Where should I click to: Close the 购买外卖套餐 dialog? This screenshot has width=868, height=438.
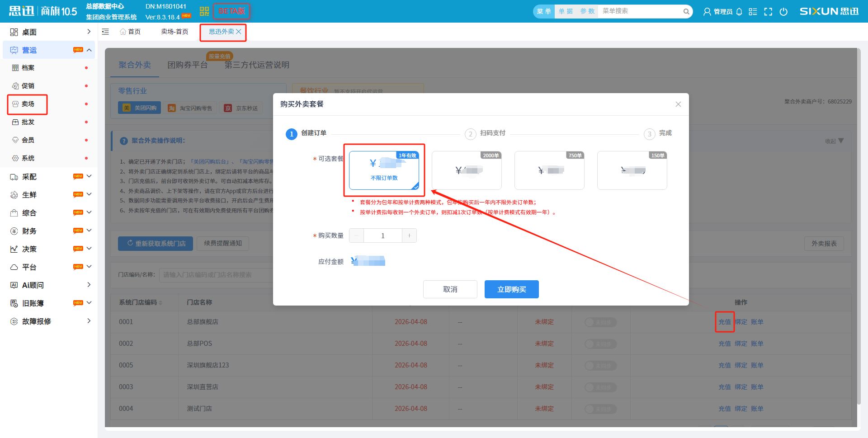pos(678,104)
